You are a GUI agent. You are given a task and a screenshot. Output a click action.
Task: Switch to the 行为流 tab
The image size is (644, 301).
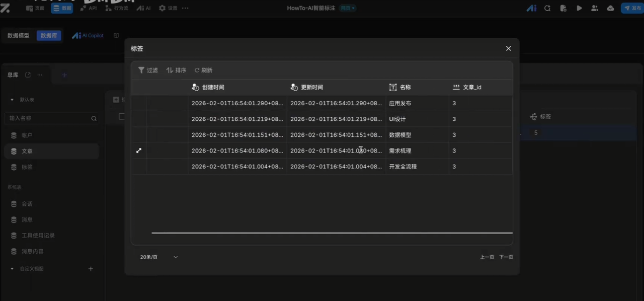(116, 8)
